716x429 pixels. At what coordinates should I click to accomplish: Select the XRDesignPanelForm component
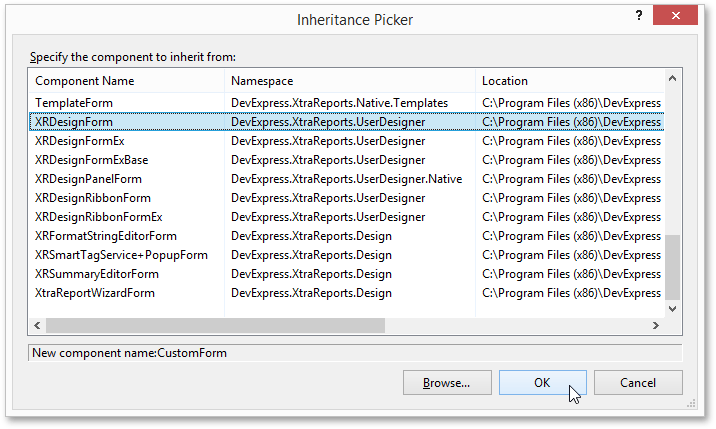(347, 179)
